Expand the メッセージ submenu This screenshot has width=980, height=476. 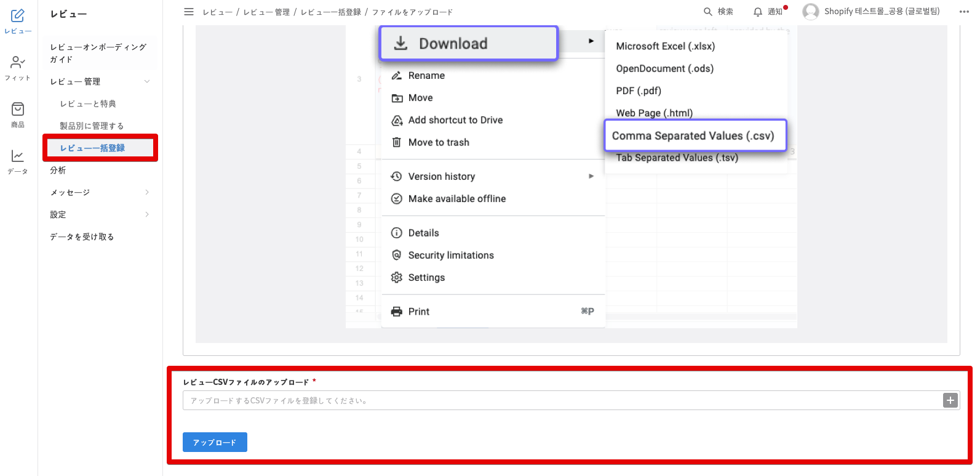pyautogui.click(x=147, y=193)
